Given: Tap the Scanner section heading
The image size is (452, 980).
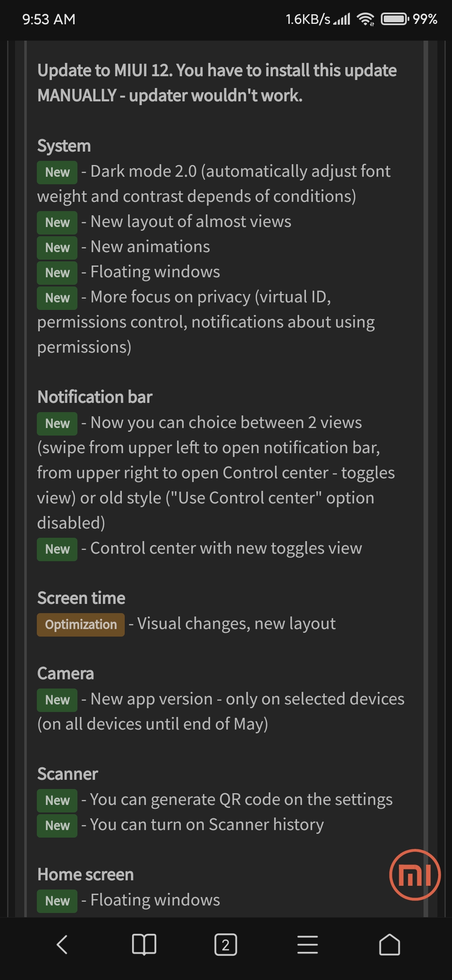Looking at the screenshot, I should [x=68, y=774].
